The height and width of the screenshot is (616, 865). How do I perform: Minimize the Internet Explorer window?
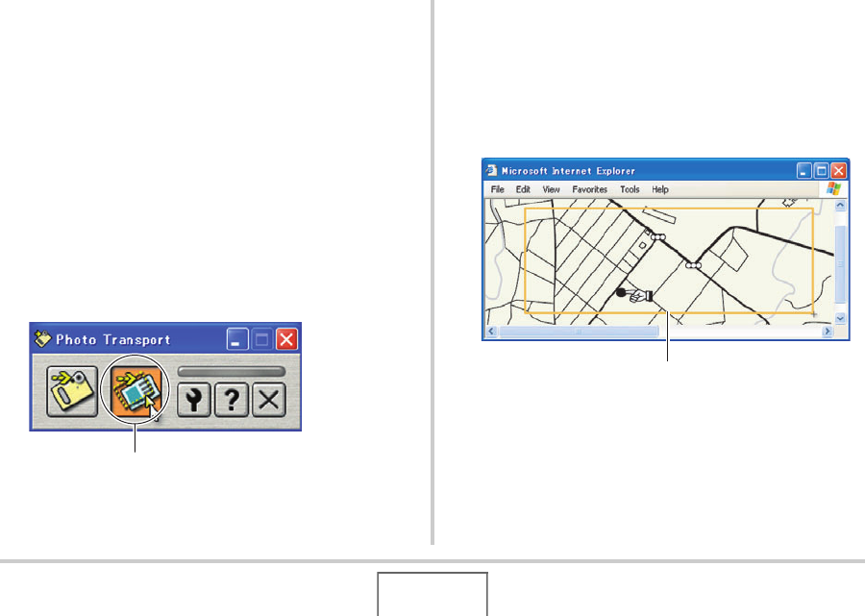(x=803, y=171)
